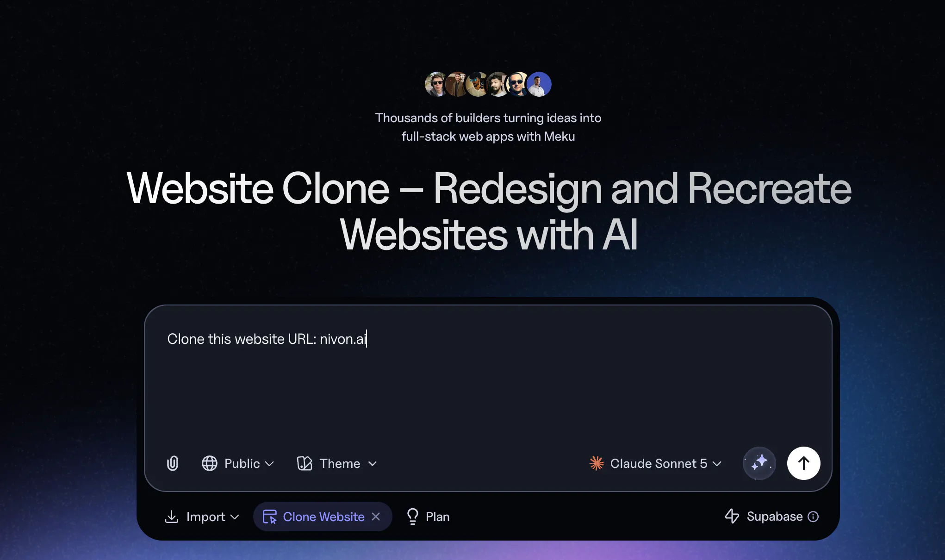Click the Supabase lightning bolt icon

pos(732,516)
